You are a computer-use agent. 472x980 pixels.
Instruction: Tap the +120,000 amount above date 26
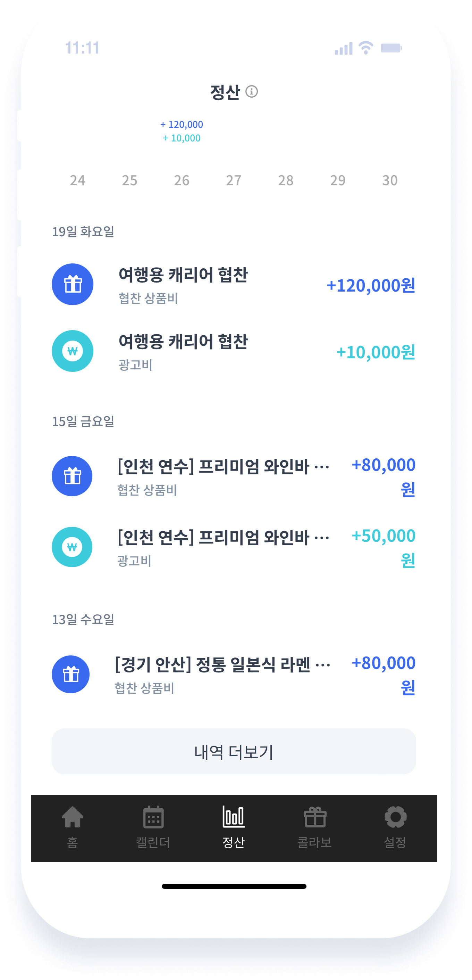tap(182, 124)
